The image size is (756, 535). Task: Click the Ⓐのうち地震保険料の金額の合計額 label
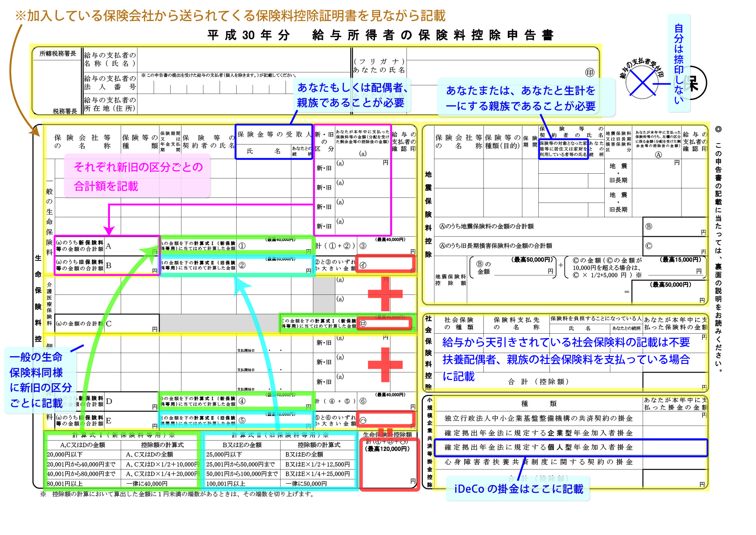point(486,226)
